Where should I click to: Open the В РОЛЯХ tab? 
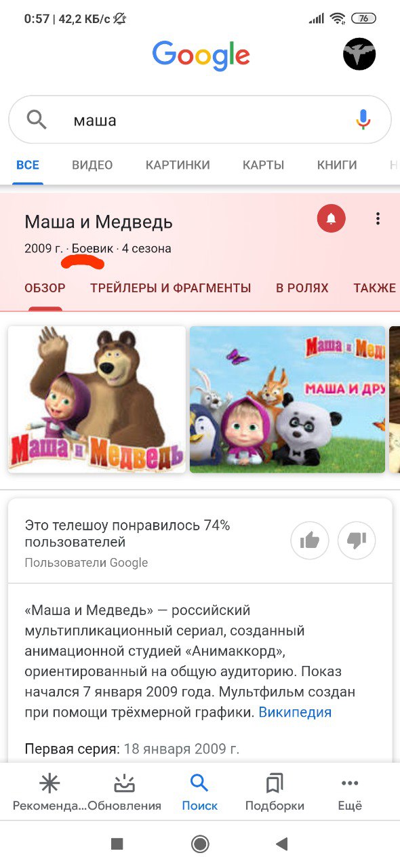tap(302, 288)
